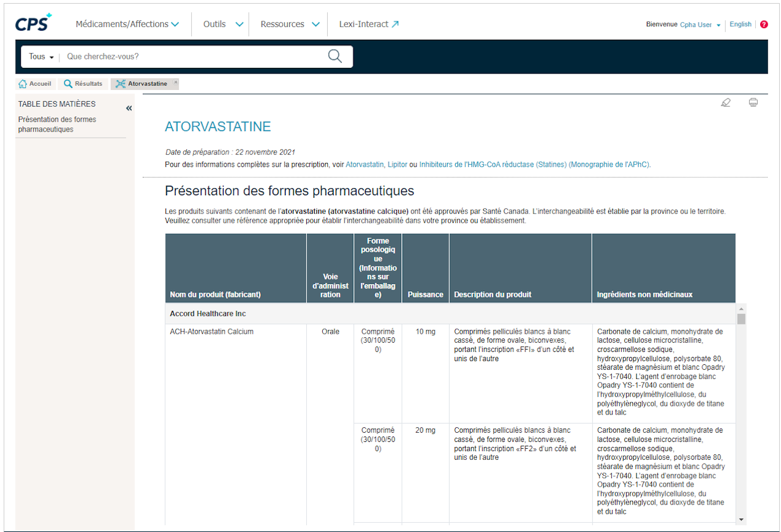The width and height of the screenshot is (781, 532).
Task: Click the table scrollbar thumb
Action: (x=741, y=319)
